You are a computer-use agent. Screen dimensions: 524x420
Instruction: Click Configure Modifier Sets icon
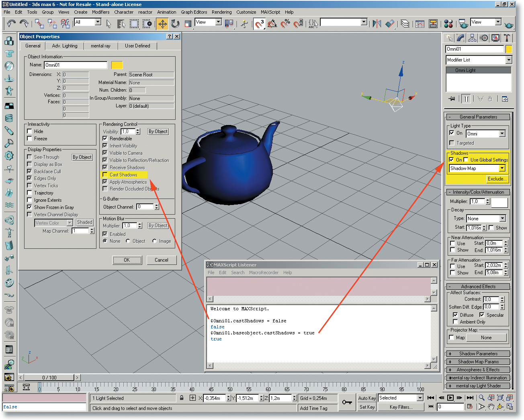[x=505, y=98]
